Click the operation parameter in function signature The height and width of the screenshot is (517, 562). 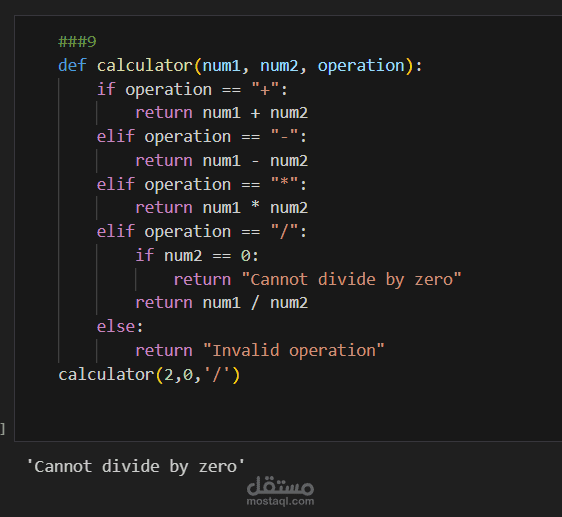pos(361,66)
